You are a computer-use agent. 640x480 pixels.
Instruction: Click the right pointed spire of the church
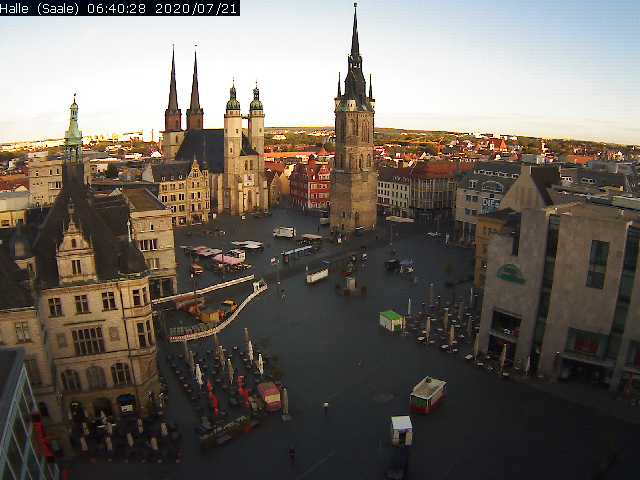194,90
